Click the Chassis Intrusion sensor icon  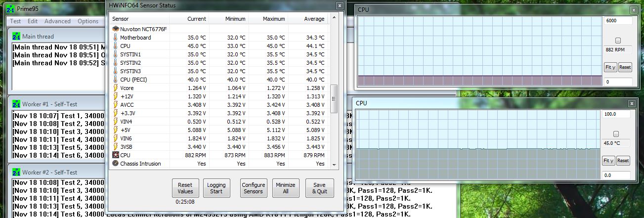point(116,164)
